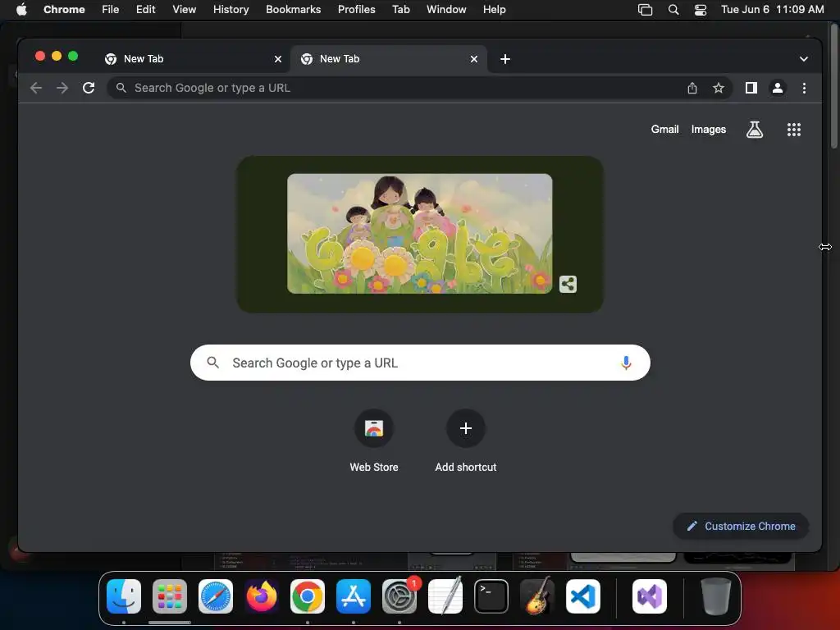Screen dimensions: 840x630
Task: Open the Tab menu
Action: (x=400, y=10)
